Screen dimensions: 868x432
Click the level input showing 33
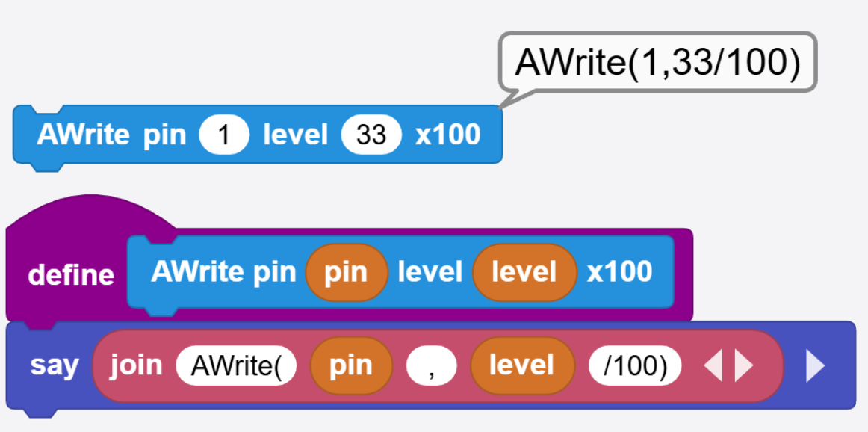point(371,135)
